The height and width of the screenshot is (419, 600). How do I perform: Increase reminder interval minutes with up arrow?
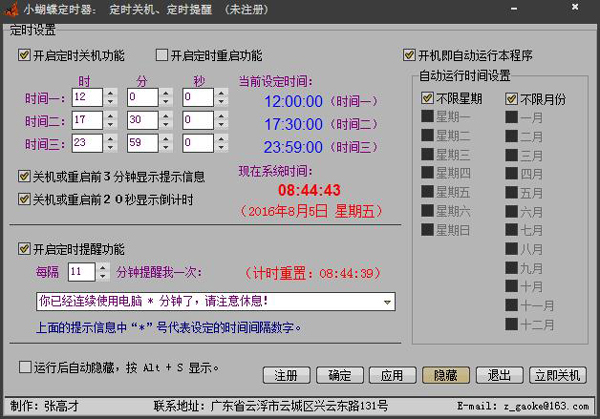(103, 267)
